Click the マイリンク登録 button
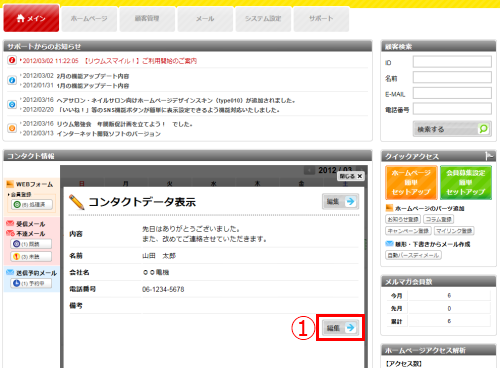The width and height of the screenshot is (500, 368). point(454,231)
